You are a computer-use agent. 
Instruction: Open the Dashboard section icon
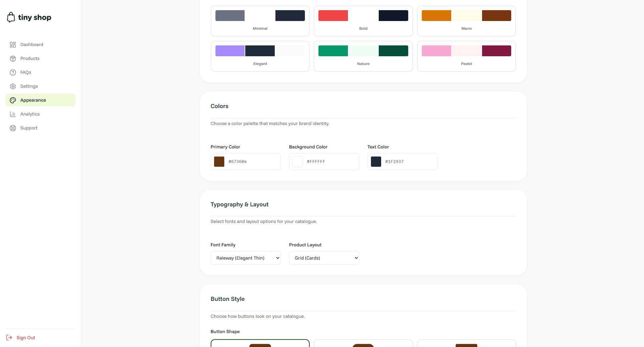click(x=13, y=44)
